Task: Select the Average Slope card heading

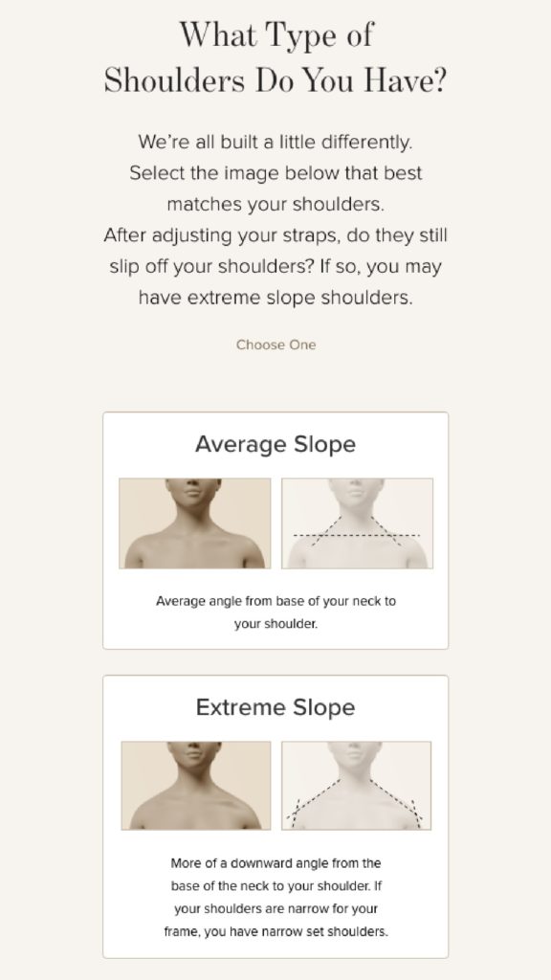Action: (275, 444)
